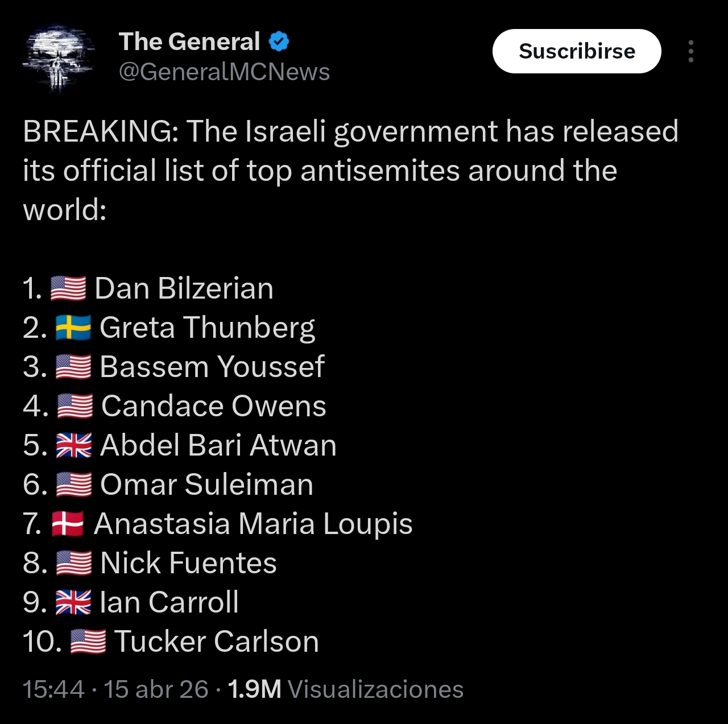This screenshot has width=728, height=724.
Task: Click the Danish flag beside Anastasia Maria Loupis
Action: coord(68,524)
